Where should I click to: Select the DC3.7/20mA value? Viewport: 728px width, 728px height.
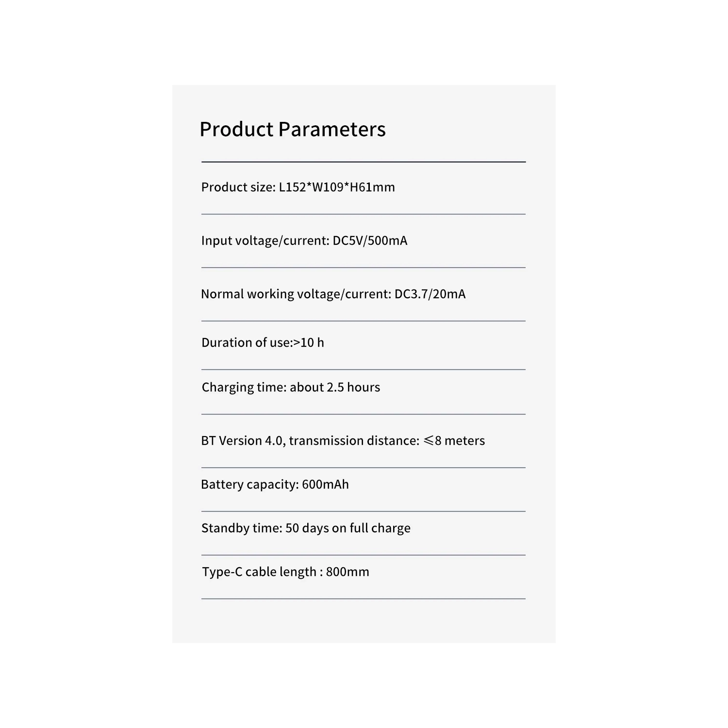point(430,294)
